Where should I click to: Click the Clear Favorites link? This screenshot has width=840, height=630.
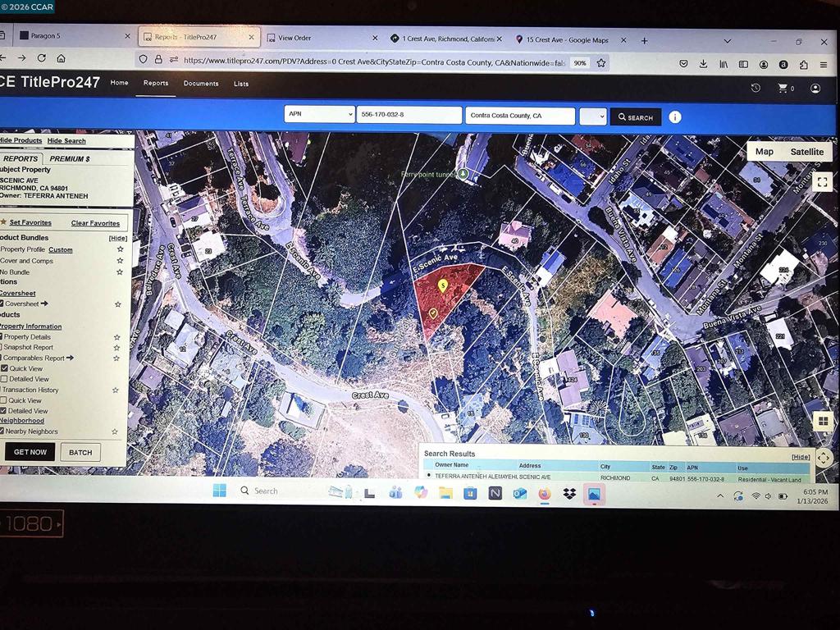coord(95,223)
